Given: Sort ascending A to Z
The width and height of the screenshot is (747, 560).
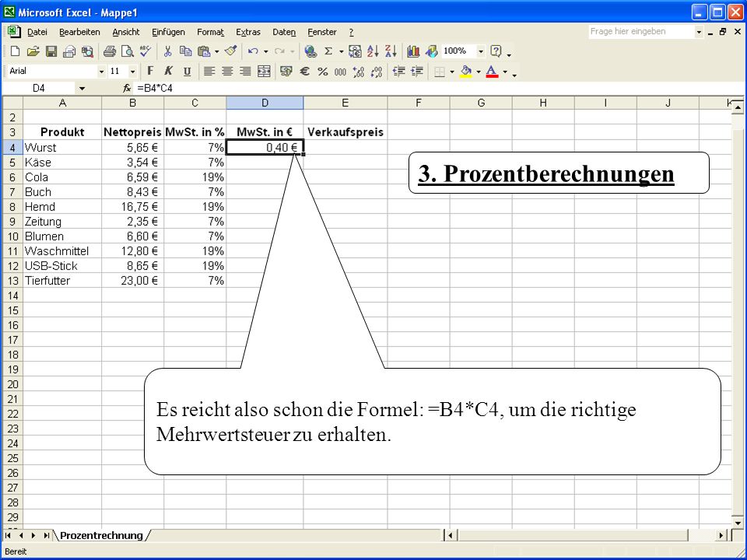Looking at the screenshot, I should point(373,51).
